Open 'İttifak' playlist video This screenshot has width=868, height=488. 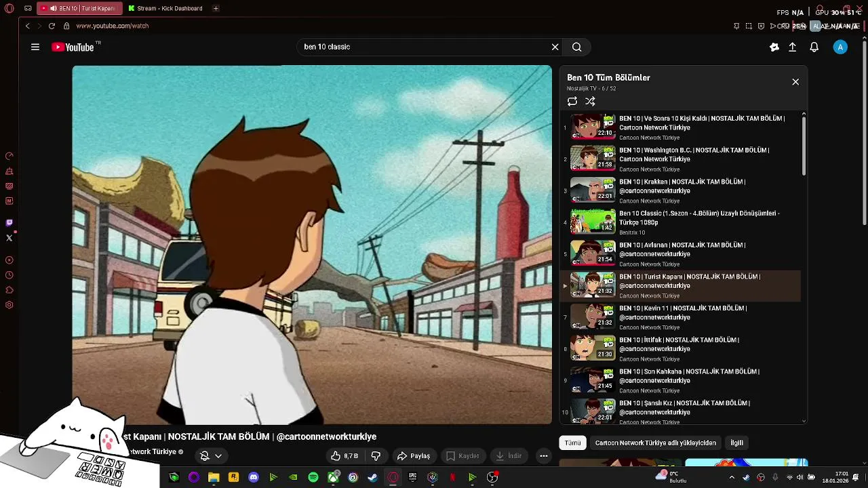point(680,348)
